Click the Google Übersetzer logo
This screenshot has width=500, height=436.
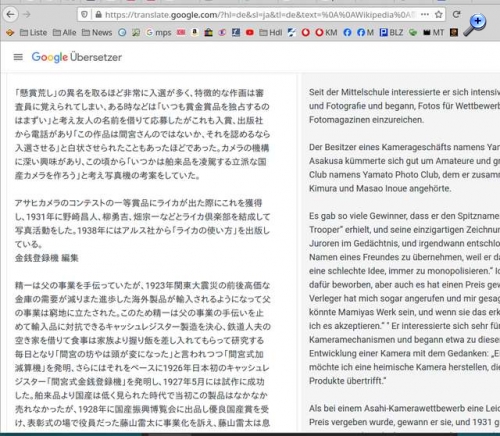pyautogui.click(x=77, y=57)
